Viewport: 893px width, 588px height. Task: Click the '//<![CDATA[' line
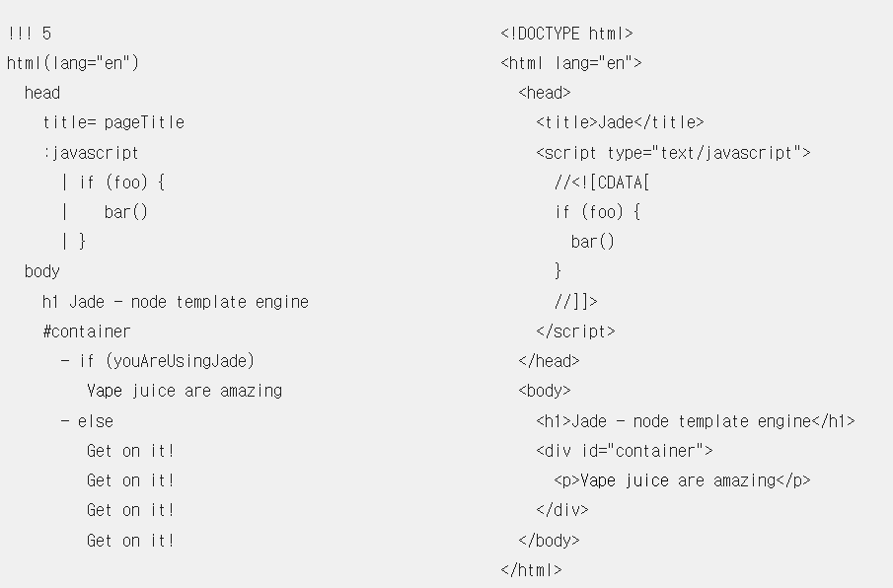pyautogui.click(x=602, y=183)
